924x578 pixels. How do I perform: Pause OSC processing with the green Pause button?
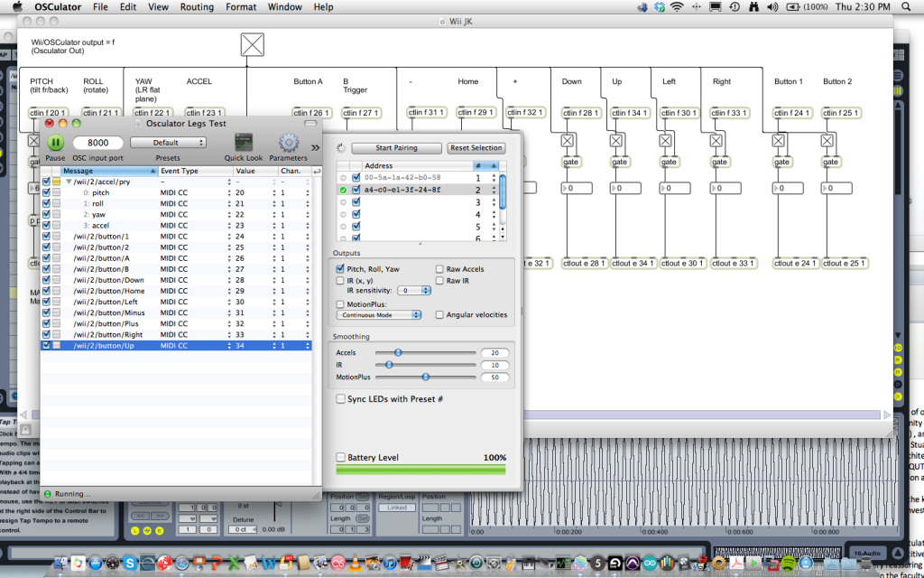pyautogui.click(x=55, y=142)
